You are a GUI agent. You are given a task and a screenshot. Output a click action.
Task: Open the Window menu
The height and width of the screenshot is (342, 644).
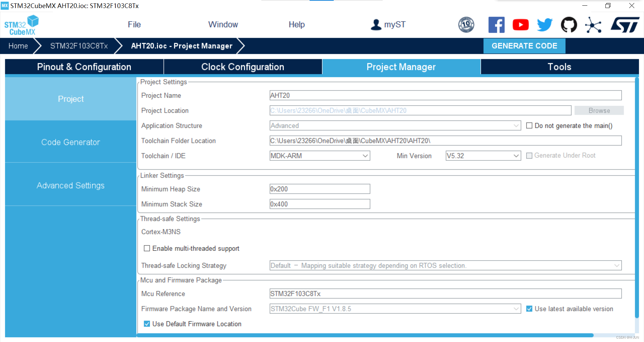223,24
